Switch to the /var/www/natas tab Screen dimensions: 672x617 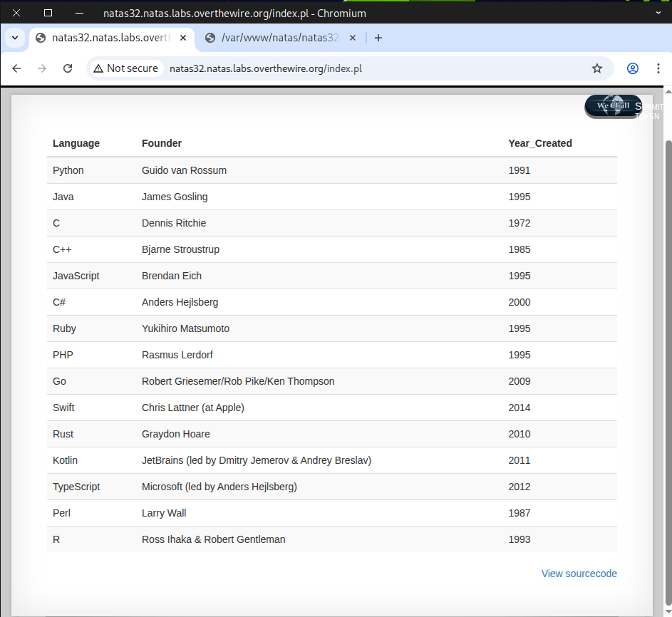(278, 38)
